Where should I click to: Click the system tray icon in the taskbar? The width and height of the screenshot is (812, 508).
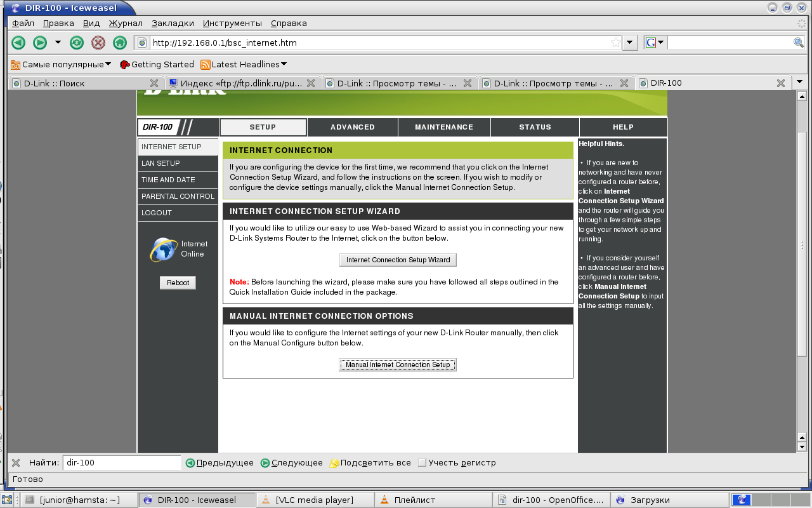click(741, 500)
